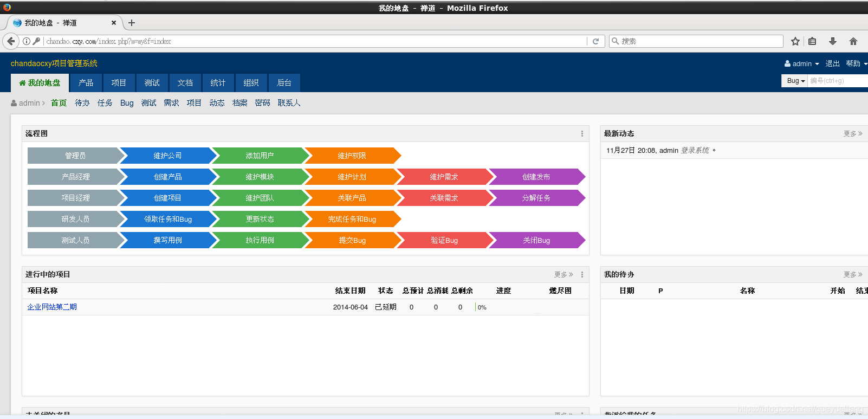Screen dimensions: 868x419
Task: Click the 创建项目 flowchart step
Action: (x=168, y=198)
